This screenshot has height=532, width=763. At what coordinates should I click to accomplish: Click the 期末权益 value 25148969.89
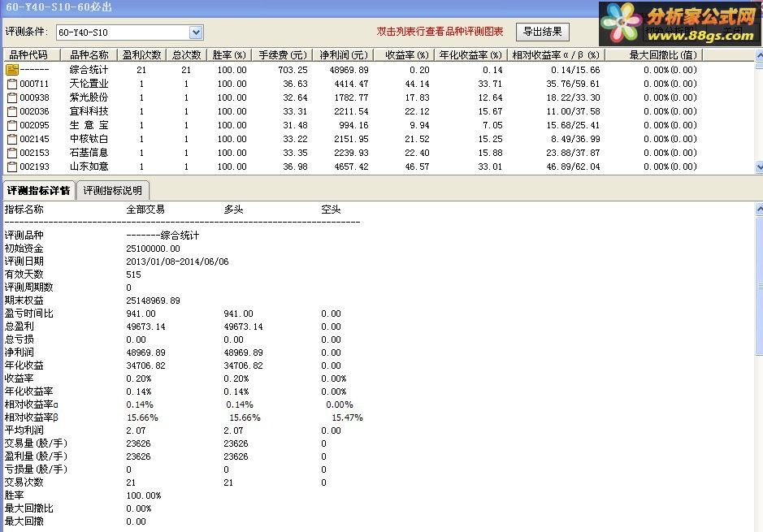coord(154,301)
